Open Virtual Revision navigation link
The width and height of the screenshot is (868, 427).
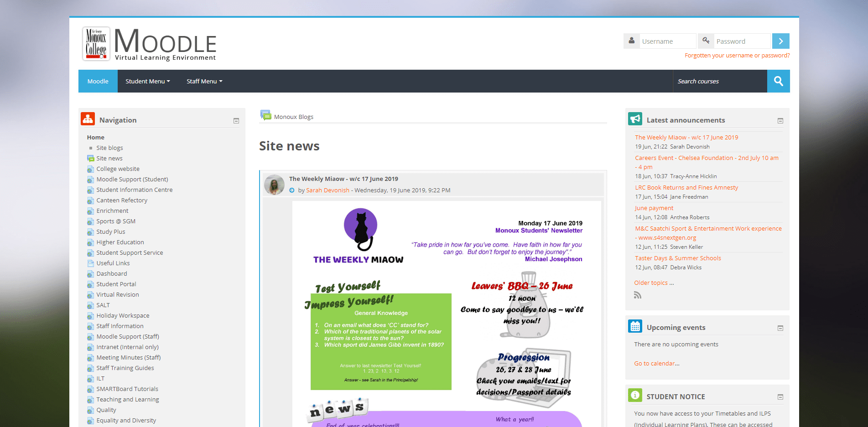(118, 295)
